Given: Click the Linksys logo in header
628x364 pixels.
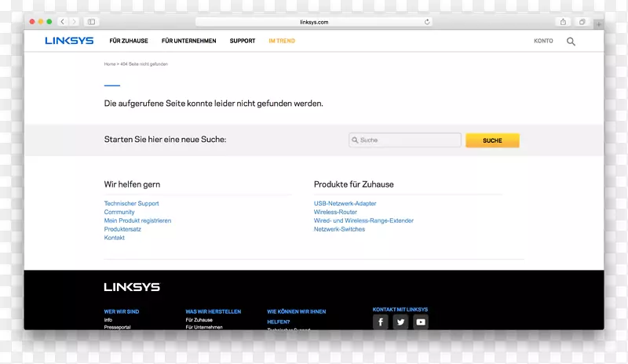Looking at the screenshot, I should 69,41.
